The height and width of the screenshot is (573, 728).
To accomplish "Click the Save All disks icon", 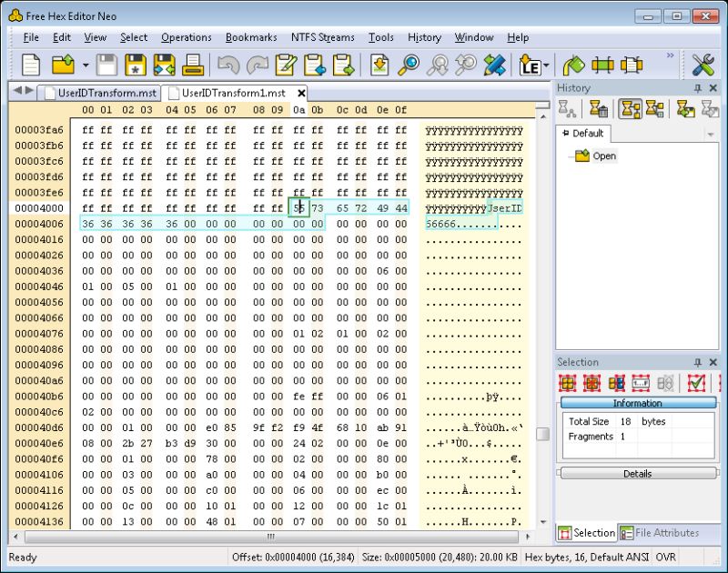I will 165,65.
